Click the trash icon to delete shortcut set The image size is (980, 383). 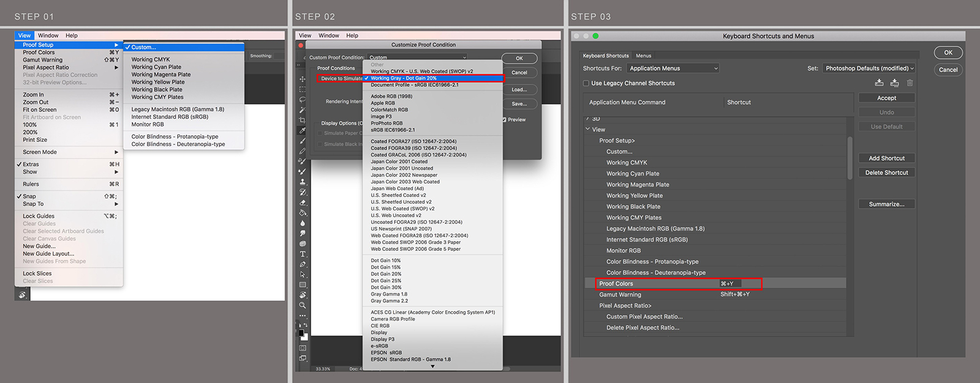tap(910, 83)
